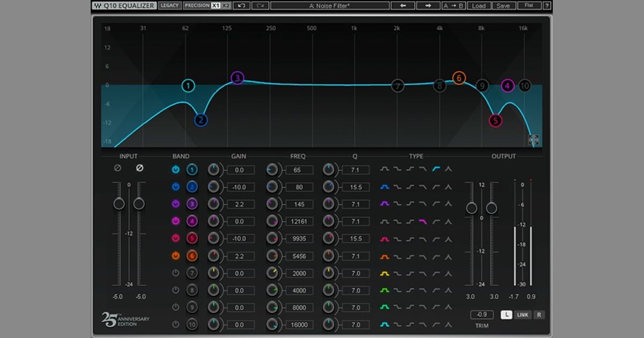Adjust the left output level fader
This screenshot has height=338, width=644.
pos(472,207)
